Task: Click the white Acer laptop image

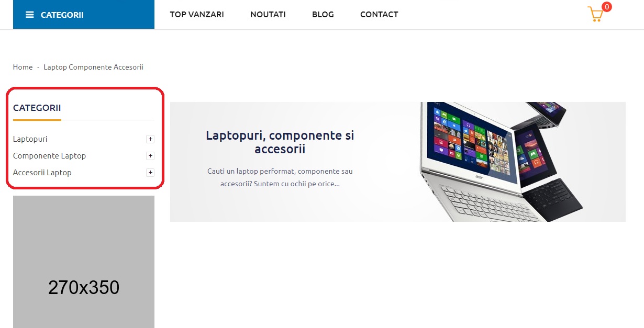Action: click(471, 157)
